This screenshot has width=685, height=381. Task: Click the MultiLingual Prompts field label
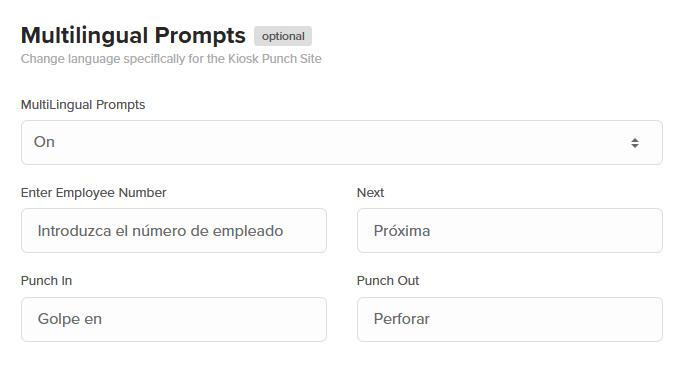point(83,105)
